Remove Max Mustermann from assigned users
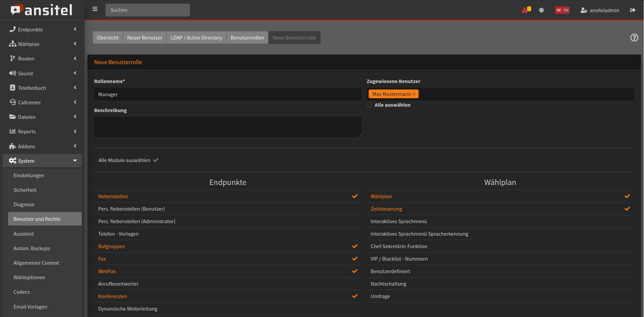 click(414, 94)
